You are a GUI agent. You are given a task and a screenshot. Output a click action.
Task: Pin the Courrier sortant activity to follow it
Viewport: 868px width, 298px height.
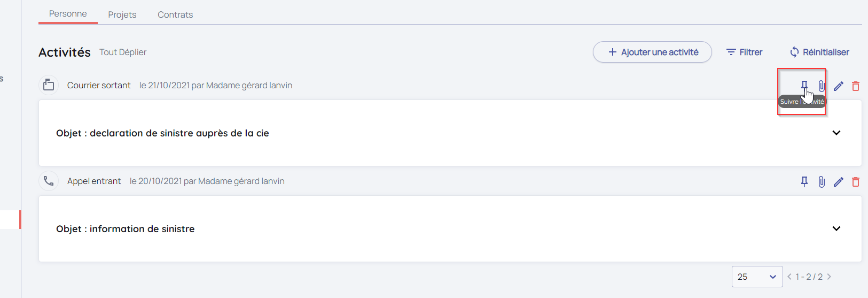804,86
